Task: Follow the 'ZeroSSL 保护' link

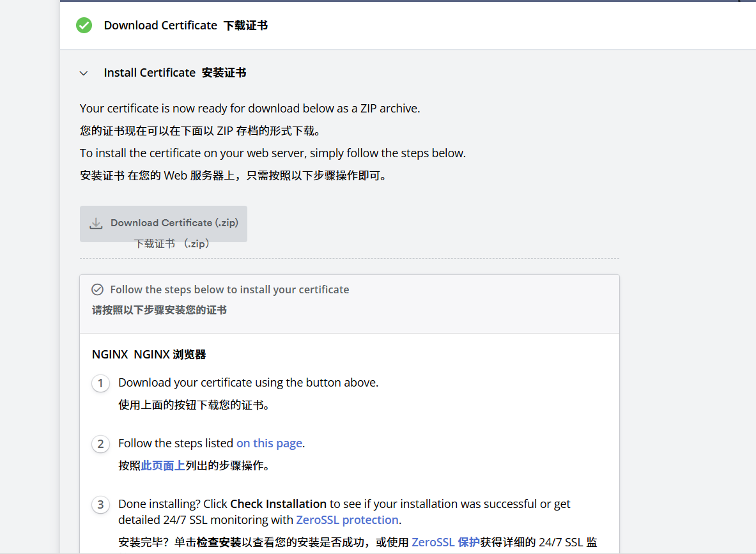Action: pos(445,542)
